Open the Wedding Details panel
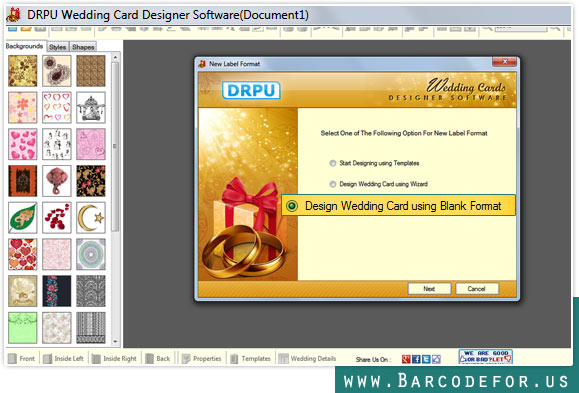 point(308,358)
